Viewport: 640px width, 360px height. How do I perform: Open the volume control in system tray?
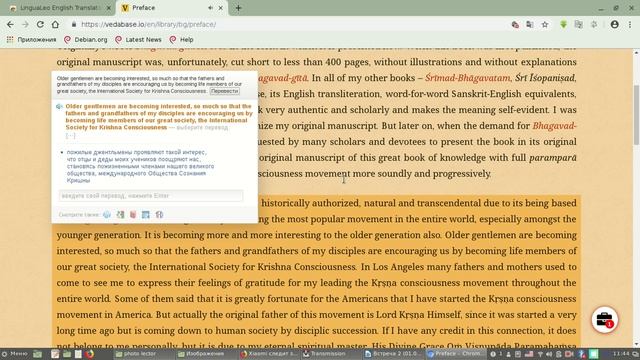549,354
